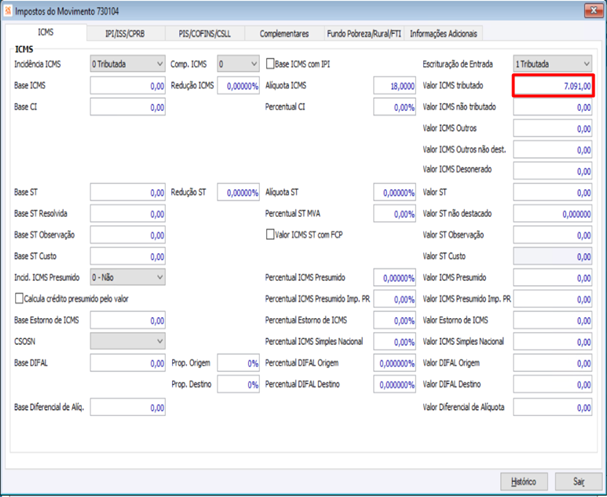Viewport: 607px width, 497px height.
Task: Click the Valor ST Observação field
Action: pyautogui.click(x=552, y=235)
